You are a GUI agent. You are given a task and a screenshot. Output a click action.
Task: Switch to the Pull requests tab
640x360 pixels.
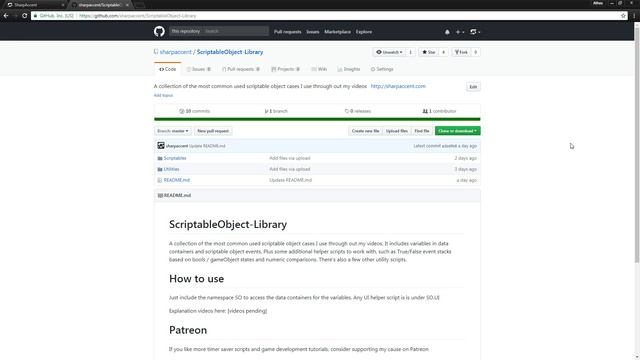(x=241, y=69)
